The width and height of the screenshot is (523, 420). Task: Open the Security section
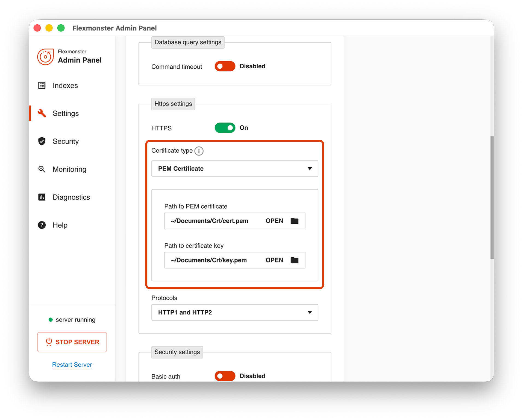(66, 141)
